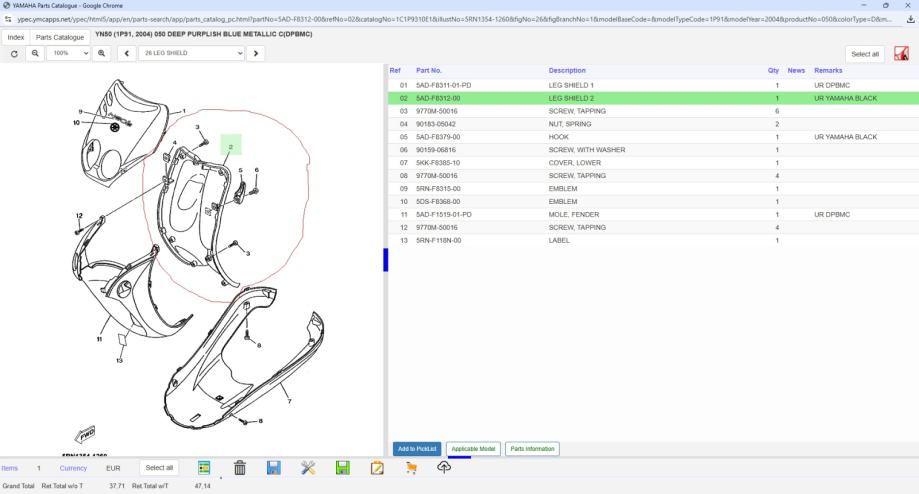The image size is (919, 494).
Task: Open the wrench and screwdriver tools icon
Action: (x=308, y=468)
